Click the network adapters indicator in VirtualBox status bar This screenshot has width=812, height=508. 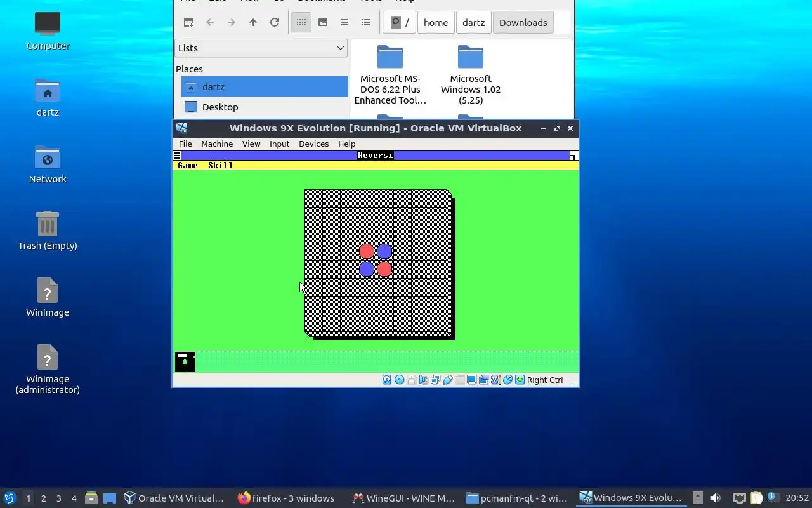pyautogui.click(x=435, y=380)
